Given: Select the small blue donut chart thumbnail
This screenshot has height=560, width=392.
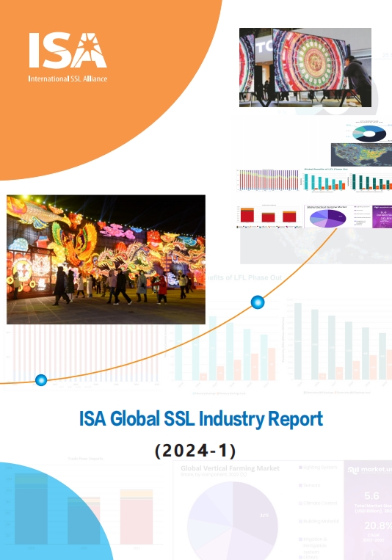Looking at the screenshot, I should point(369,134).
